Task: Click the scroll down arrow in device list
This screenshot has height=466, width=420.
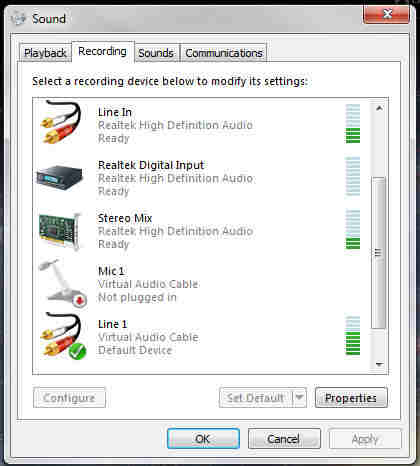Action: click(x=379, y=364)
